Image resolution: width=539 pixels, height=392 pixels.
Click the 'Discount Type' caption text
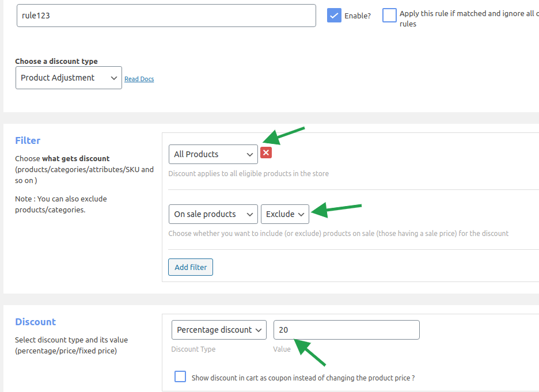pyautogui.click(x=193, y=349)
